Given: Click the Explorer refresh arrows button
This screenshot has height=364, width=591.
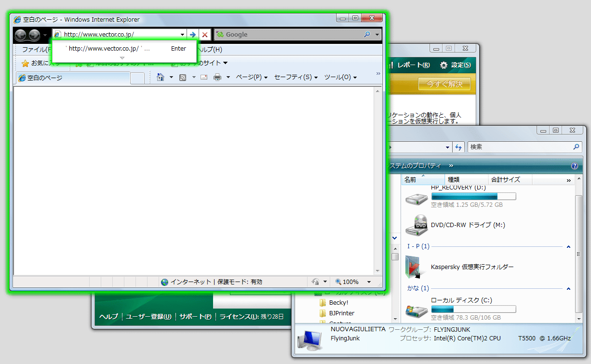Looking at the screenshot, I should (458, 147).
